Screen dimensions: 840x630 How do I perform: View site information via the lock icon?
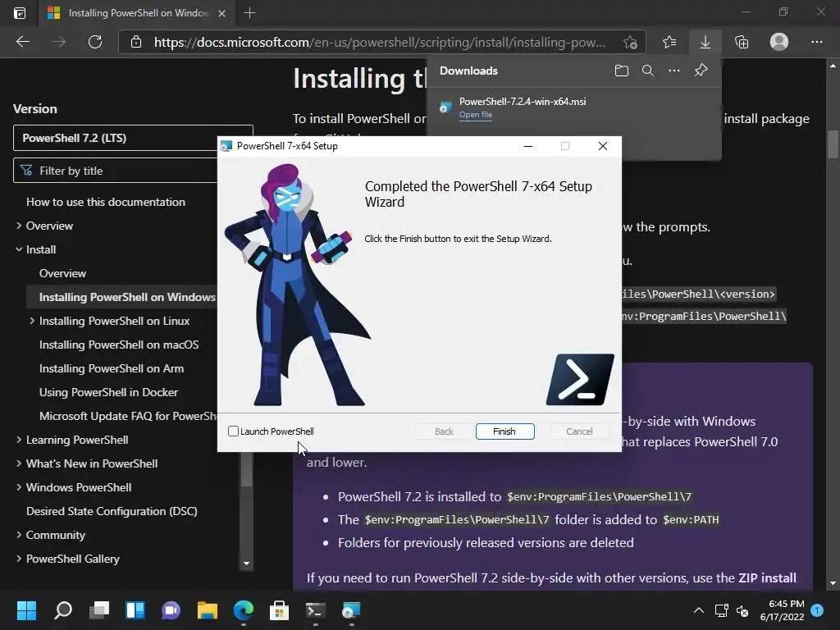coord(136,42)
